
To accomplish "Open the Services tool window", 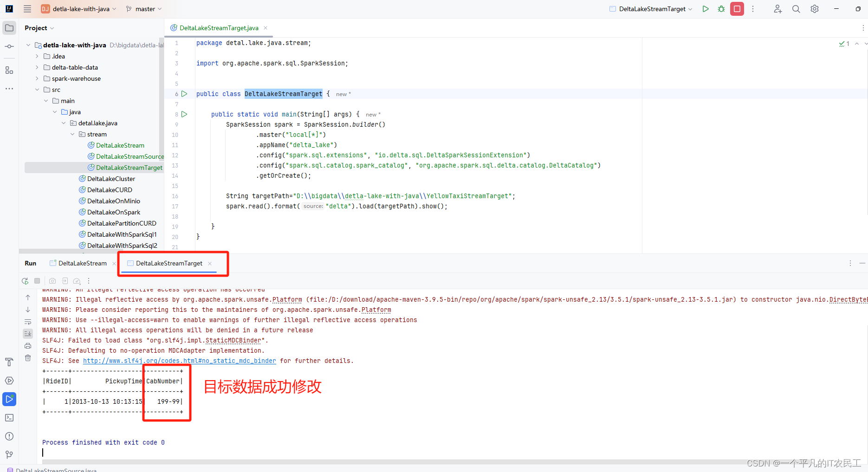I will 9,381.
